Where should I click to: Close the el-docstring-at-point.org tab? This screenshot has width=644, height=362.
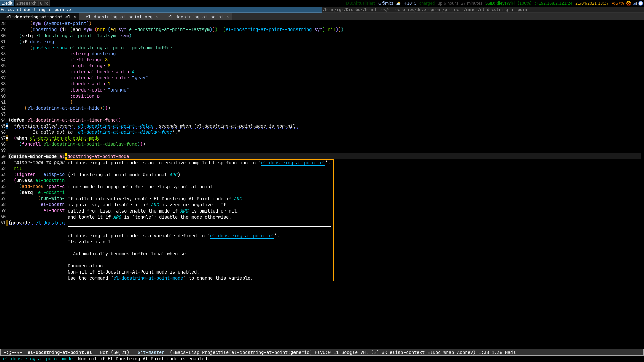coord(157,17)
